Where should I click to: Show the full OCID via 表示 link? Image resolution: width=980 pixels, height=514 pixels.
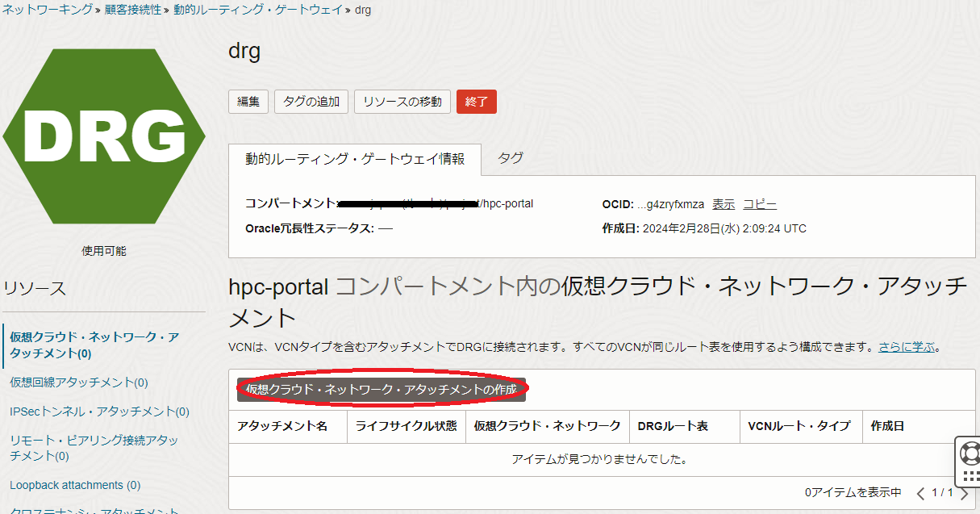[x=723, y=204]
